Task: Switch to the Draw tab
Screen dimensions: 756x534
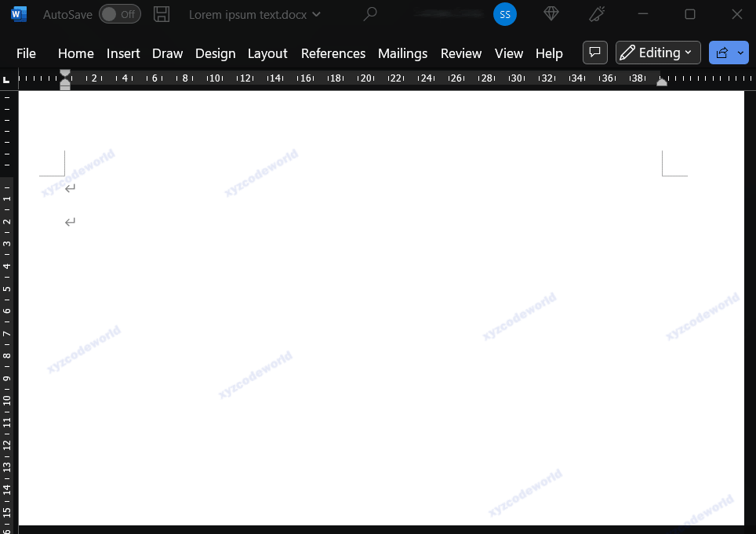Action: (x=167, y=53)
